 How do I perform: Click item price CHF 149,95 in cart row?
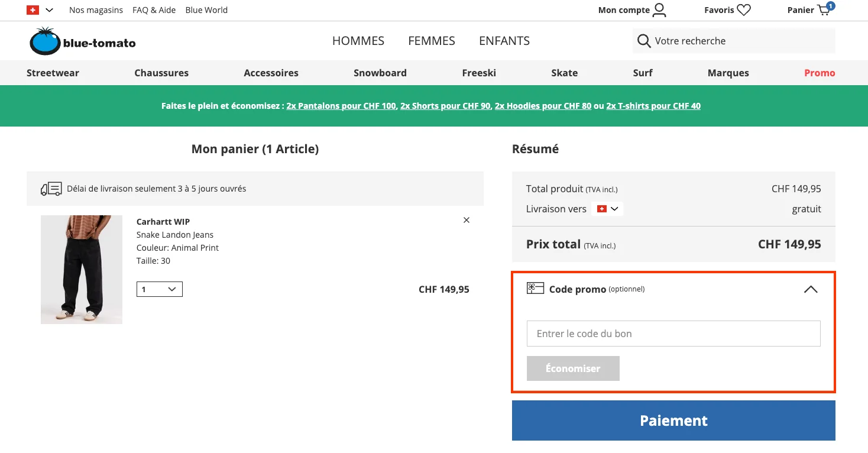[444, 289]
